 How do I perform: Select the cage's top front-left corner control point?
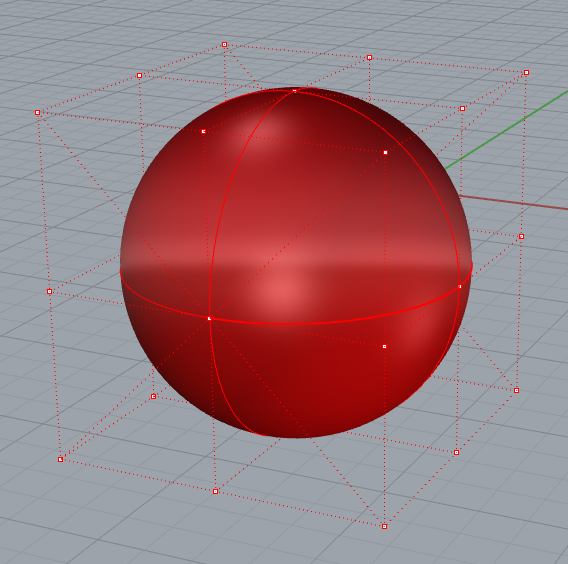(x=37, y=113)
